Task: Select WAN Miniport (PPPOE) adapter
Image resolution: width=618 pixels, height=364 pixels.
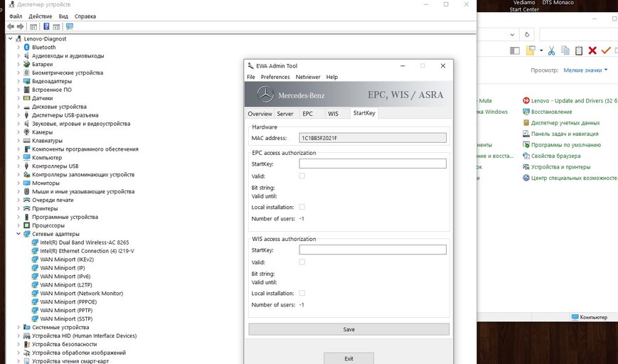Action: 68,301
